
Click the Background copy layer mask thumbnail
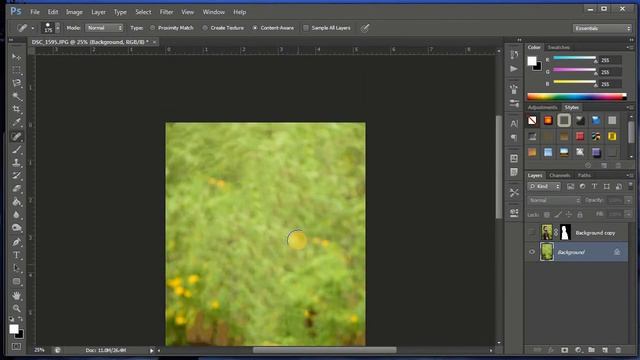point(565,232)
